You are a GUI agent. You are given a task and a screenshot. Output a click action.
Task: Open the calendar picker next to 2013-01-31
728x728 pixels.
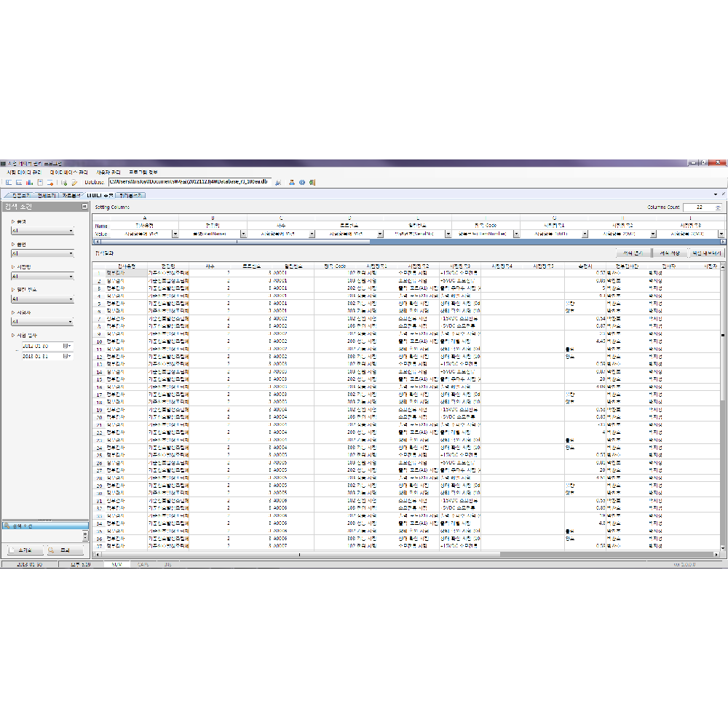[x=66, y=355]
